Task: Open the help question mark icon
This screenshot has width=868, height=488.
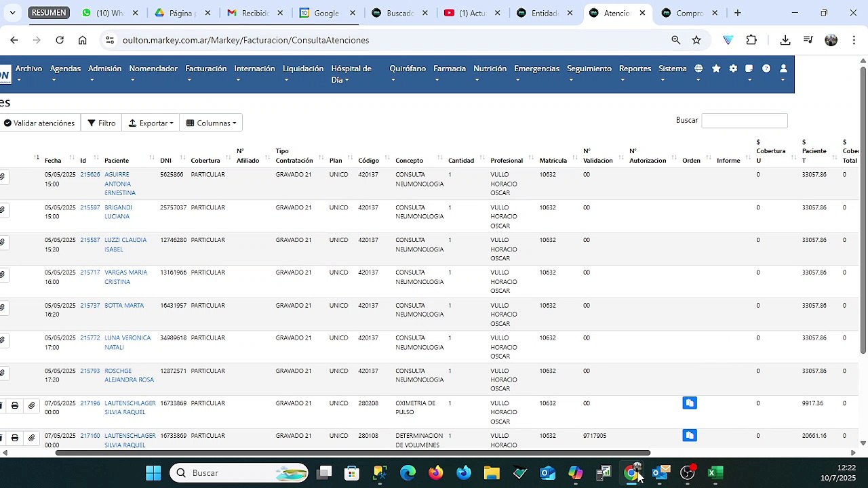Action: tap(766, 68)
